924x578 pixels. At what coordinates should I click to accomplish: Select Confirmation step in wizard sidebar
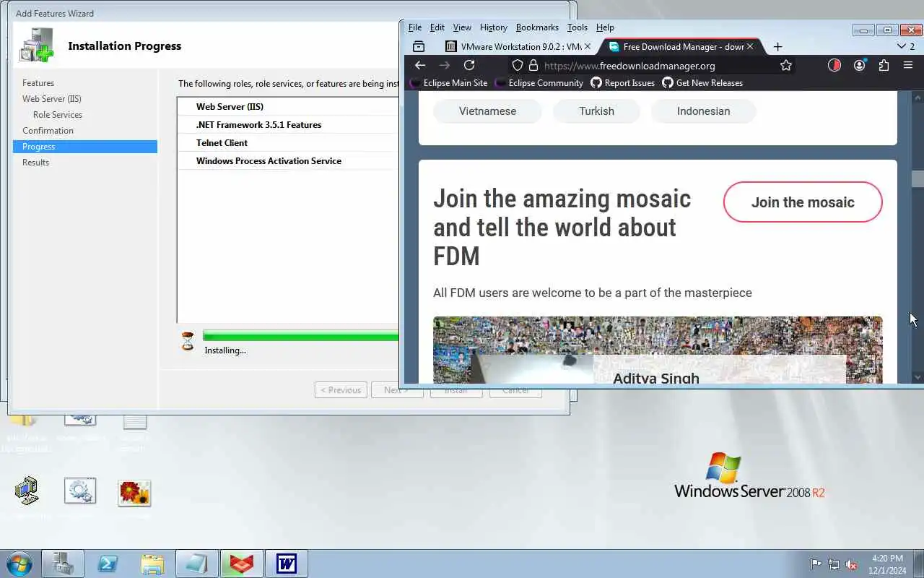tap(48, 131)
